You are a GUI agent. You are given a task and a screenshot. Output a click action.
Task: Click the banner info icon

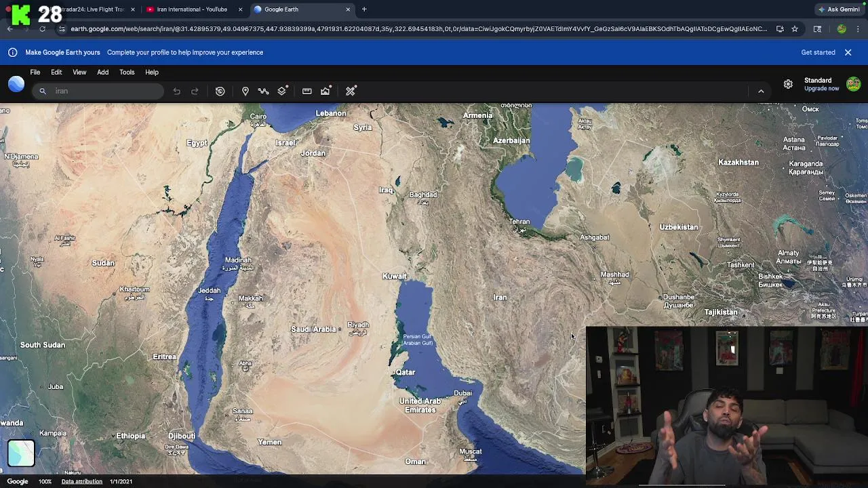tap(12, 52)
